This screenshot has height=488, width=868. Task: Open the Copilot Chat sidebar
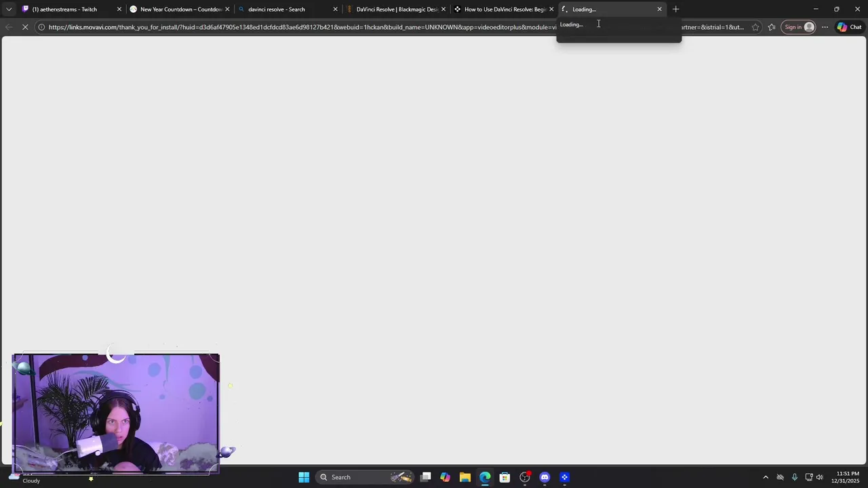(849, 27)
